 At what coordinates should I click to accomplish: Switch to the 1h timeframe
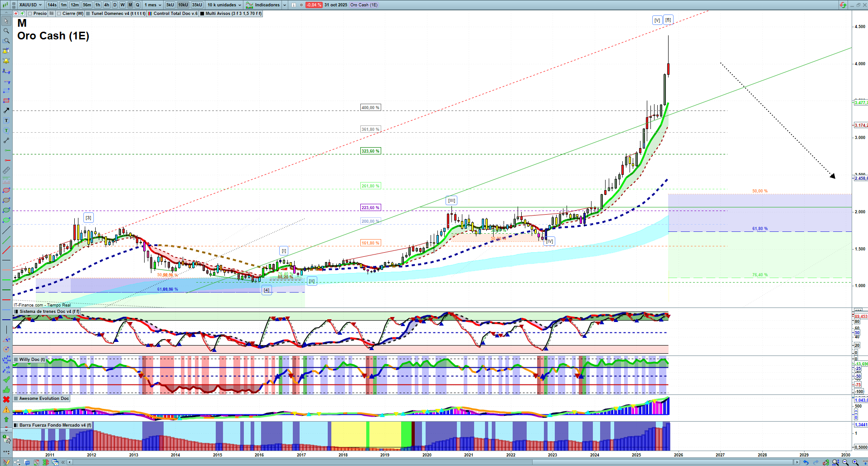pos(98,5)
